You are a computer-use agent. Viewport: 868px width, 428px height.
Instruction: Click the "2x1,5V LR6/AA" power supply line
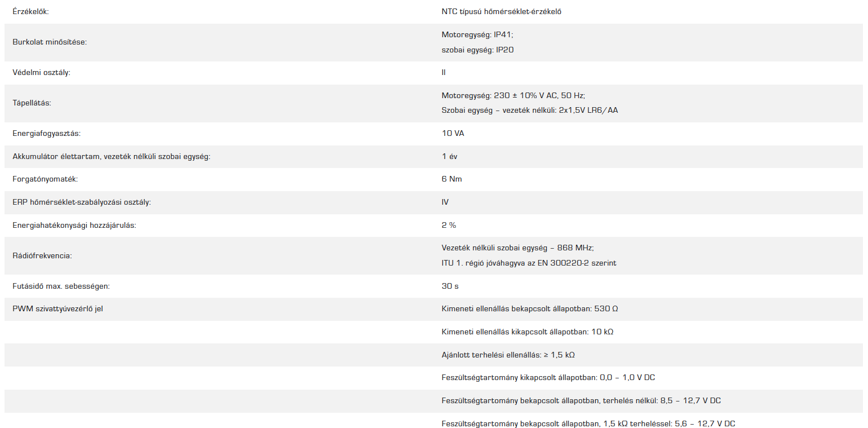pos(530,111)
